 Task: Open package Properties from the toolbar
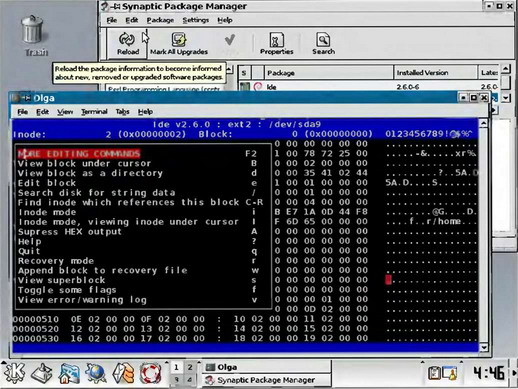click(x=277, y=40)
